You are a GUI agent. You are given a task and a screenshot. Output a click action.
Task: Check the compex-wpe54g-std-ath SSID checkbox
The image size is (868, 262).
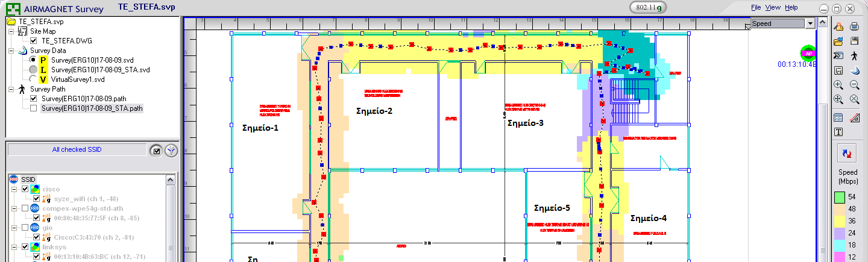(x=25, y=208)
